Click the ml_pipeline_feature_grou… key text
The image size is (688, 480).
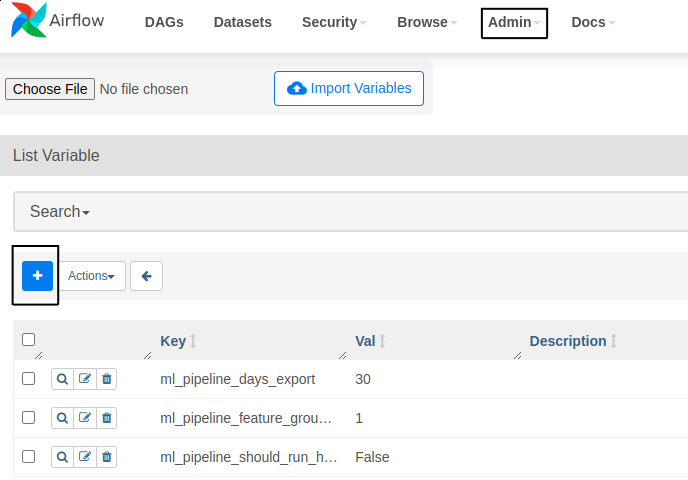(x=246, y=418)
